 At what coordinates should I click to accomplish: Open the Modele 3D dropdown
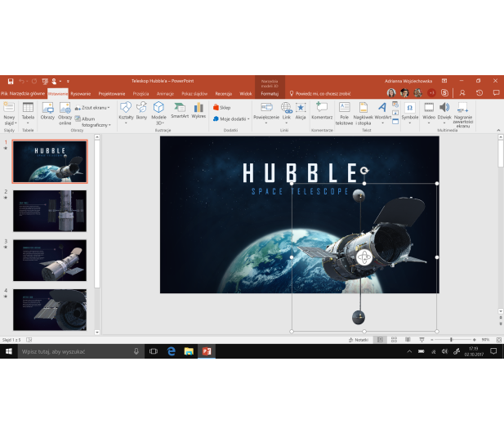158,114
